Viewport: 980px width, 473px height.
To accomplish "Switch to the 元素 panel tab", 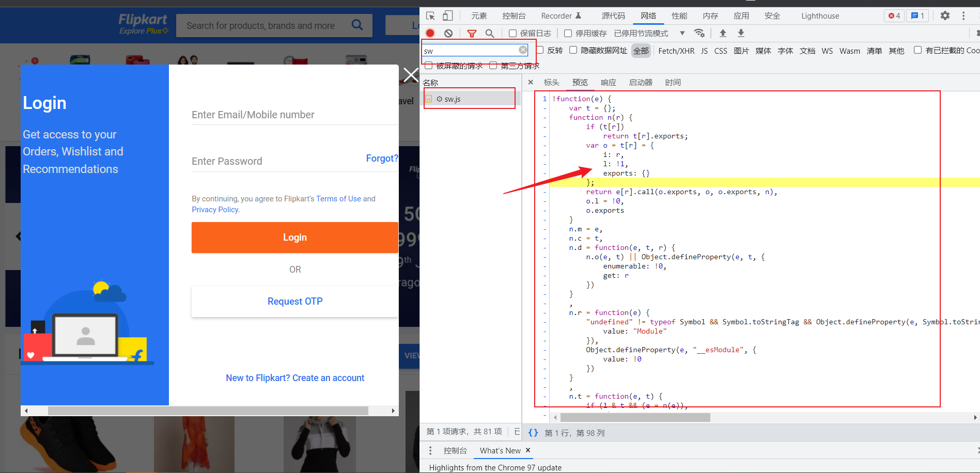I will point(479,16).
